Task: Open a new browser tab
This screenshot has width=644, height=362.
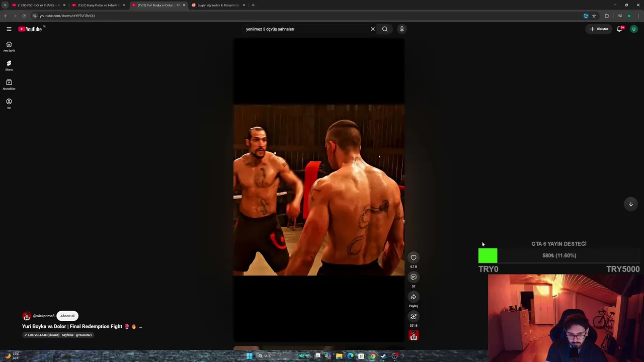Action: click(253, 5)
